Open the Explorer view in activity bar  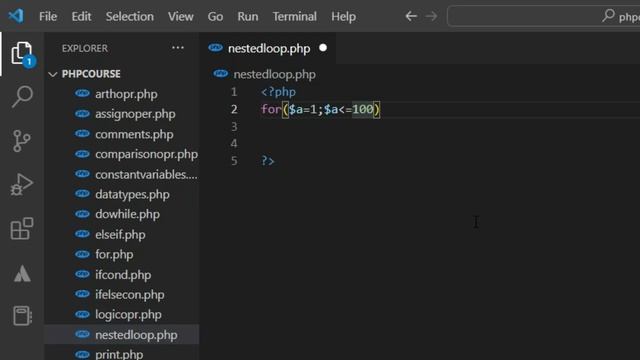point(22,53)
